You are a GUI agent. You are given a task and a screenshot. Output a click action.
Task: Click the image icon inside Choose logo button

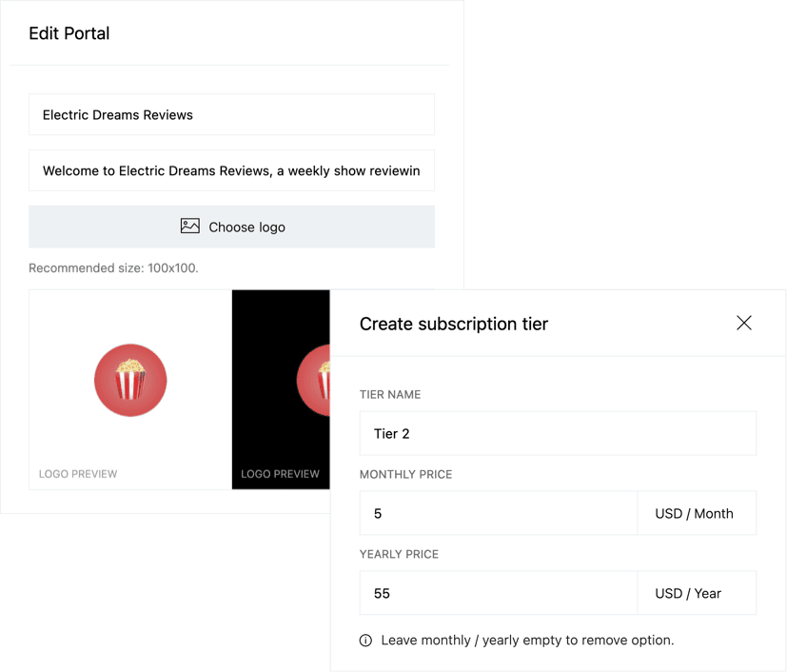189,227
